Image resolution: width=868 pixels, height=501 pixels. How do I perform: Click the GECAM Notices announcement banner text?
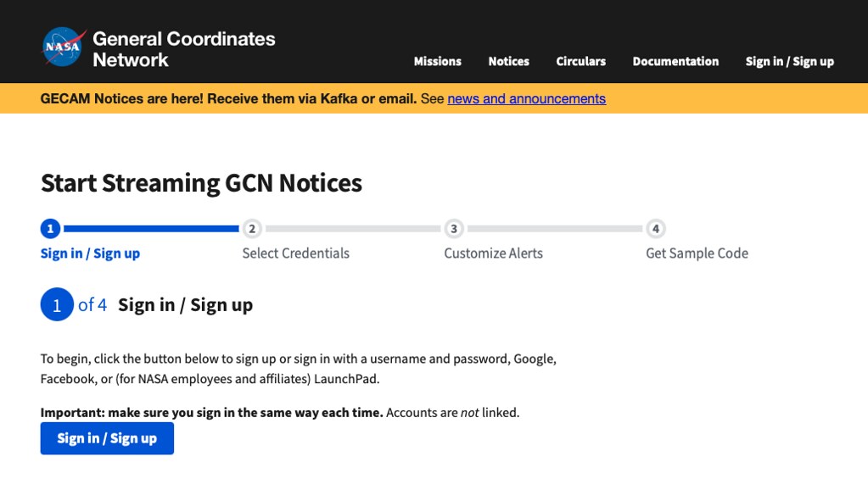228,98
